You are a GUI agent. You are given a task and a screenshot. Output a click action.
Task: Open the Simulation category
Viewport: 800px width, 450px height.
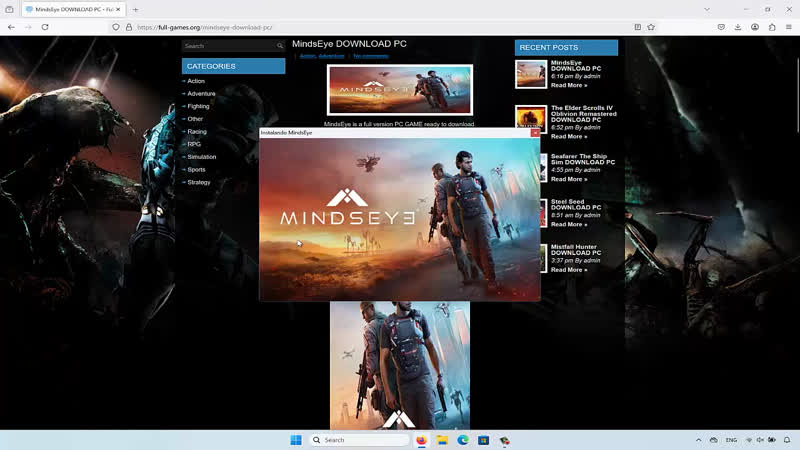click(x=202, y=157)
